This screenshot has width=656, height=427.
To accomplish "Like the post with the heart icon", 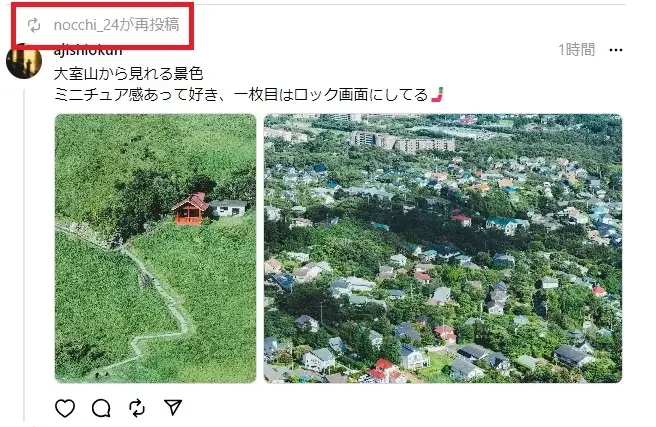I will coord(65,408).
